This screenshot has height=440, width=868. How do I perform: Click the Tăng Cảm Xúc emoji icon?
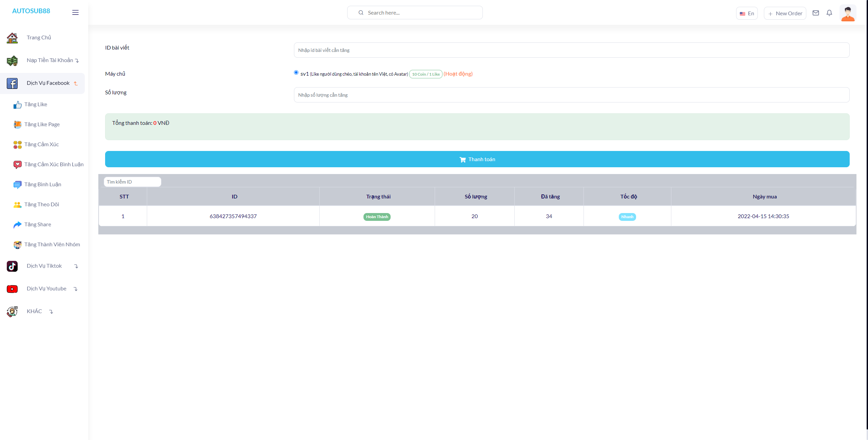(x=17, y=145)
